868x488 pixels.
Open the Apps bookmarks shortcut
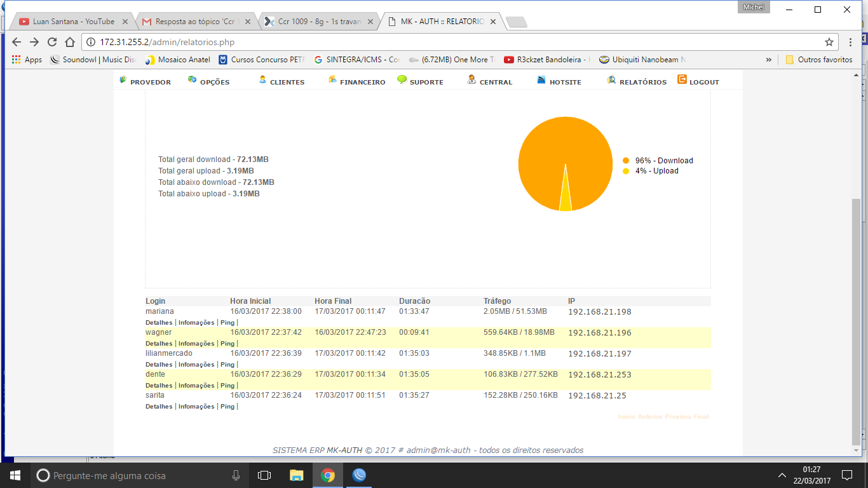(27, 60)
